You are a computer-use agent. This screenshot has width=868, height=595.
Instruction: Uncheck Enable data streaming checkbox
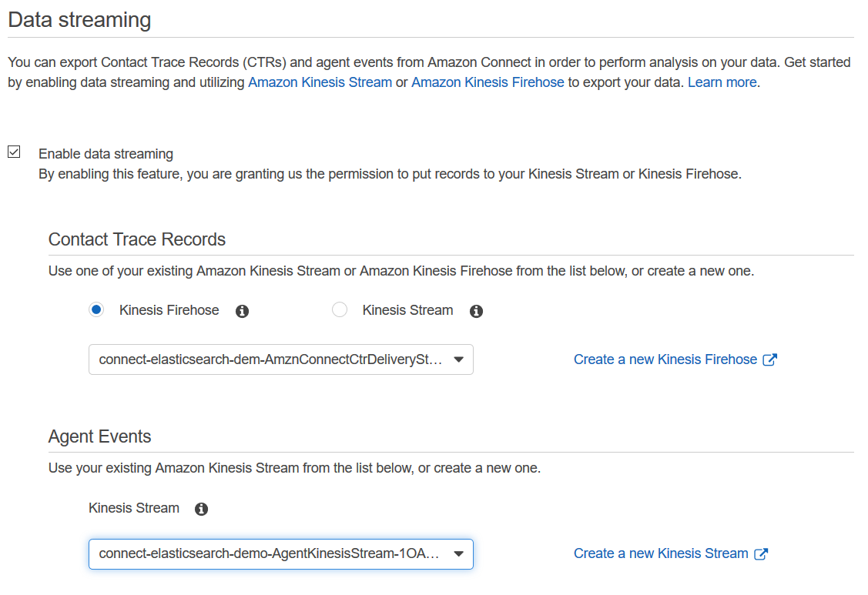point(15,152)
